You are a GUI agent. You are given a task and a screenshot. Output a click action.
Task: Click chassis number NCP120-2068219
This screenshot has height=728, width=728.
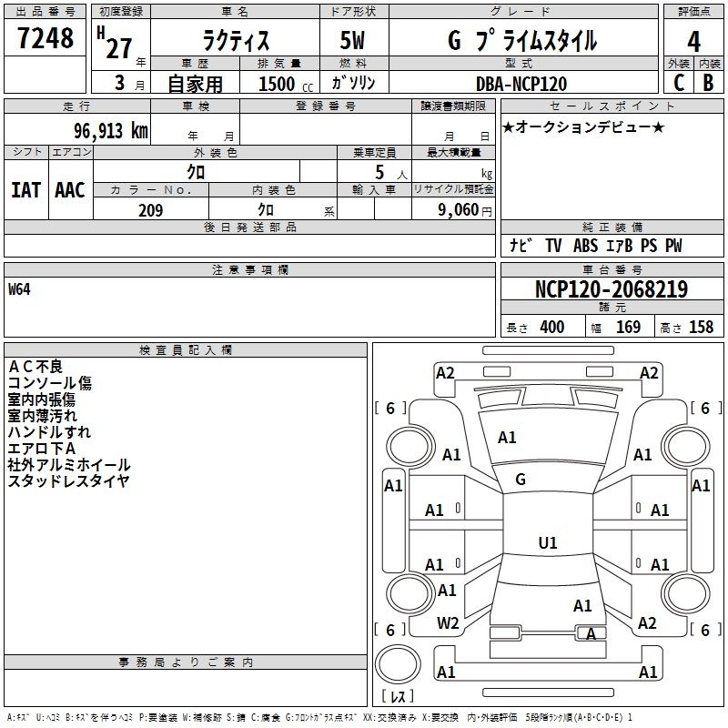pos(611,289)
